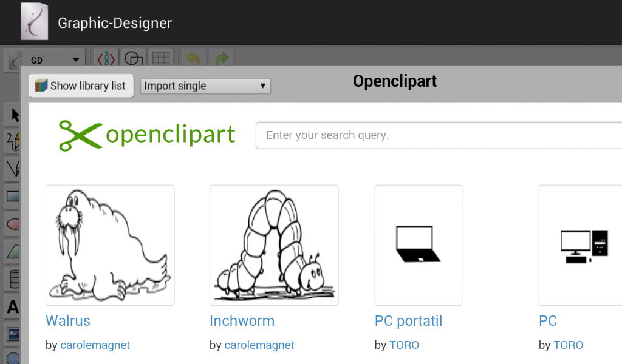Click the wireframe mode toolbar icon
This screenshot has width=622, height=364.
point(133,59)
